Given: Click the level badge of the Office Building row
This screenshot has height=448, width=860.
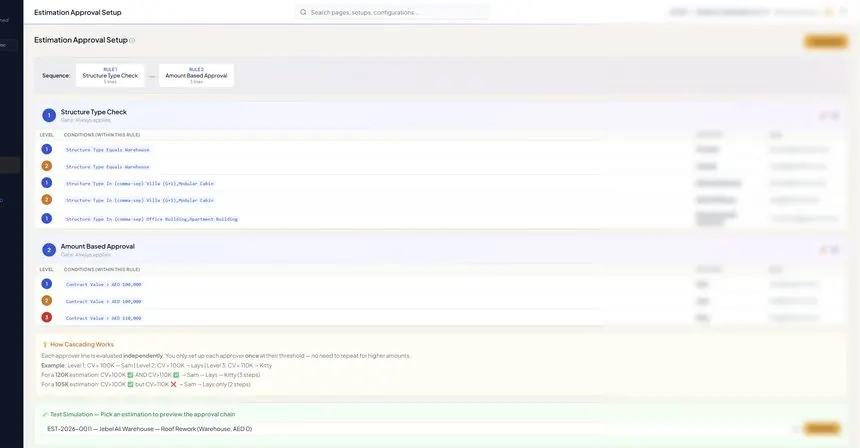Looking at the screenshot, I should tap(47, 218).
